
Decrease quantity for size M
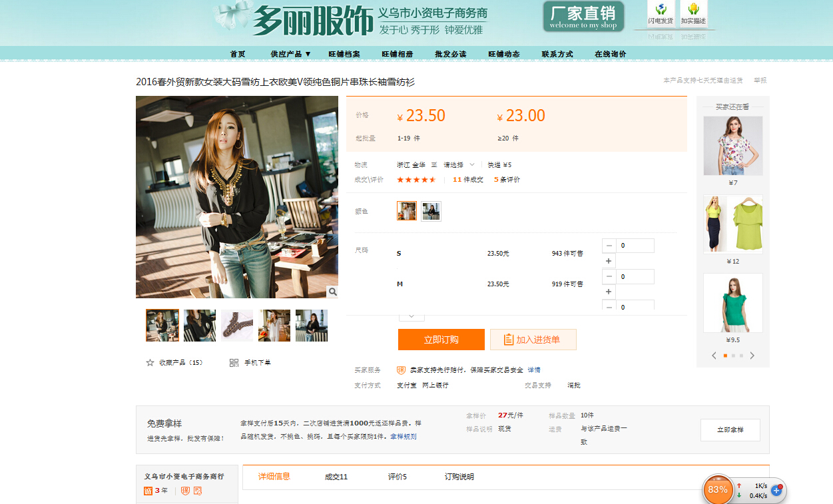pos(609,276)
